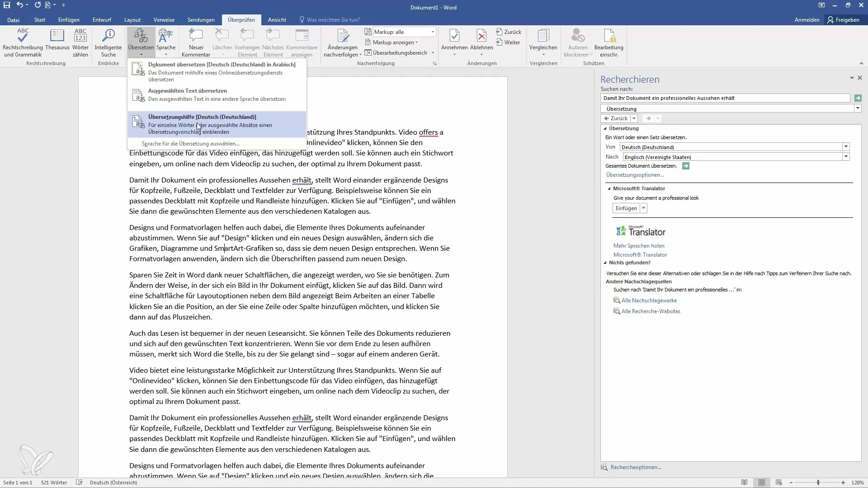This screenshot has width=868, height=488.
Task: Start search with green arrow next to Suchen nach
Action: [858, 98]
